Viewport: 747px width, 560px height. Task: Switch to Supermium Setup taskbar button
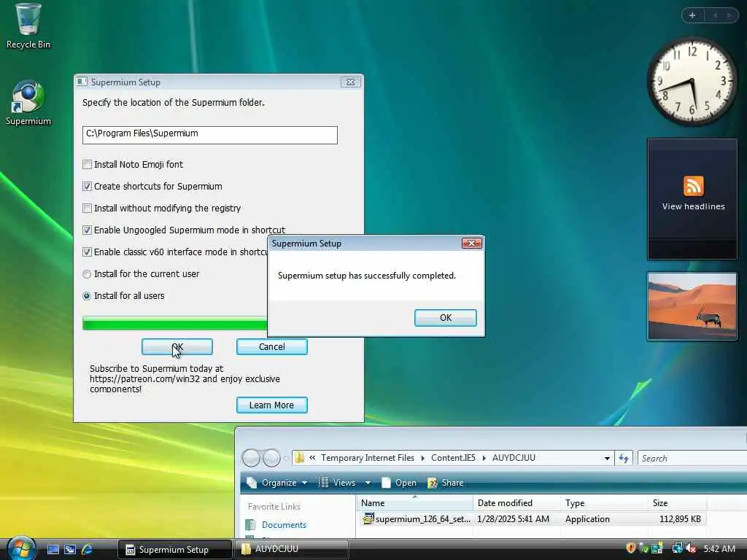point(174,549)
